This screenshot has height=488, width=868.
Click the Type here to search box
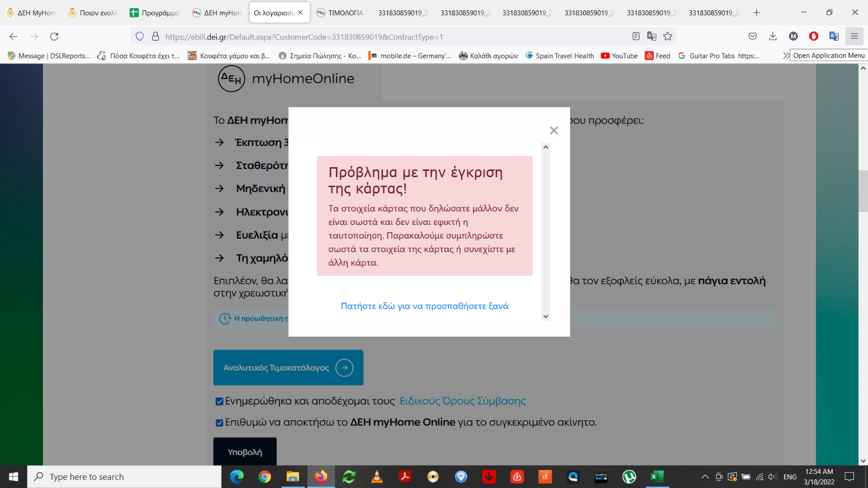pos(125,477)
